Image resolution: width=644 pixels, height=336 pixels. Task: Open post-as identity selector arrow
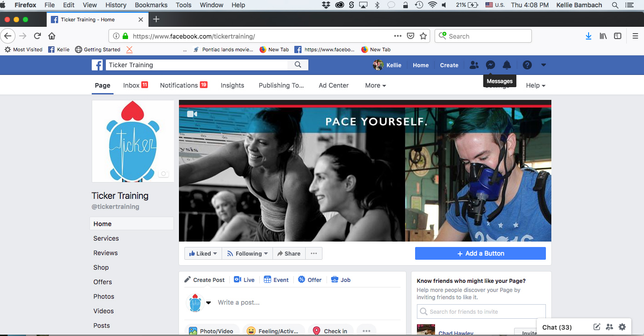tap(208, 303)
